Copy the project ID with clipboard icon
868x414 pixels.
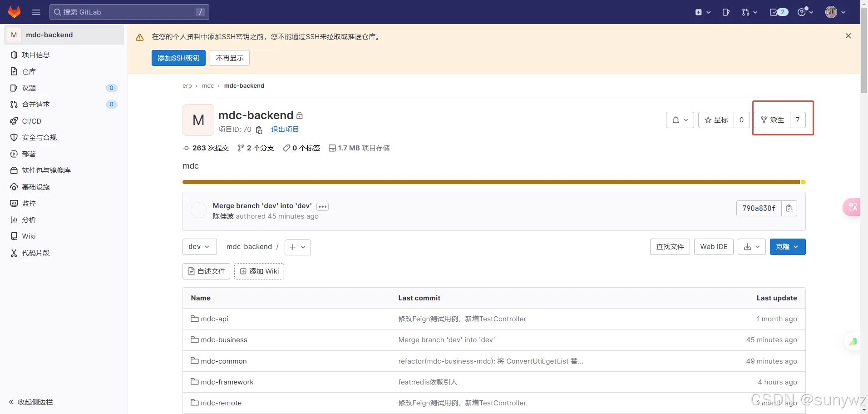coord(259,130)
